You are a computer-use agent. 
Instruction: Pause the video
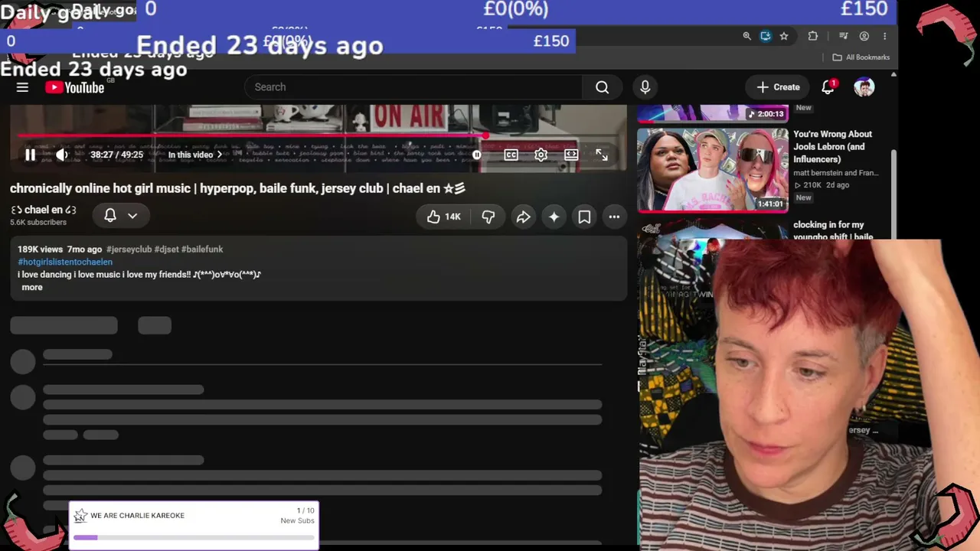pos(30,155)
